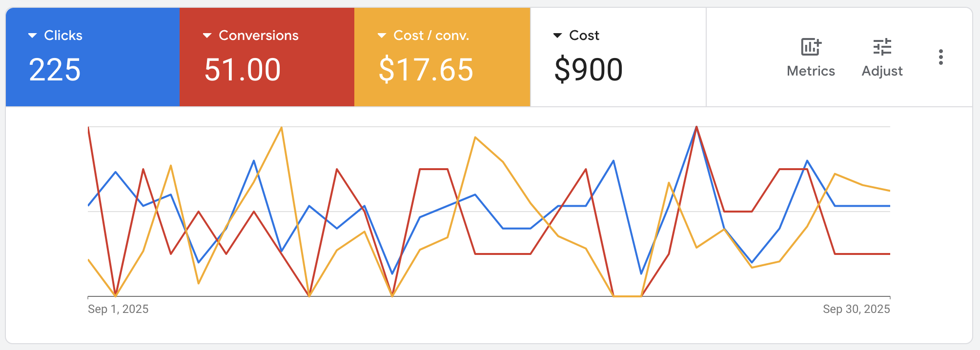
Task: Click the Metrics text label
Action: click(x=811, y=71)
